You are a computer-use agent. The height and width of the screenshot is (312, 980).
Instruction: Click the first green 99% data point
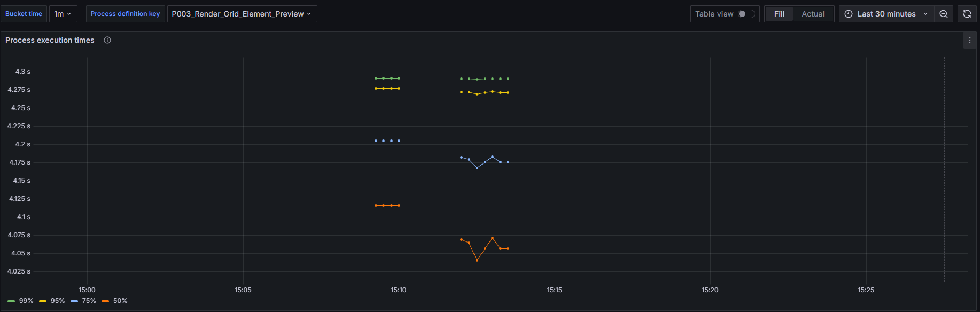coord(376,78)
